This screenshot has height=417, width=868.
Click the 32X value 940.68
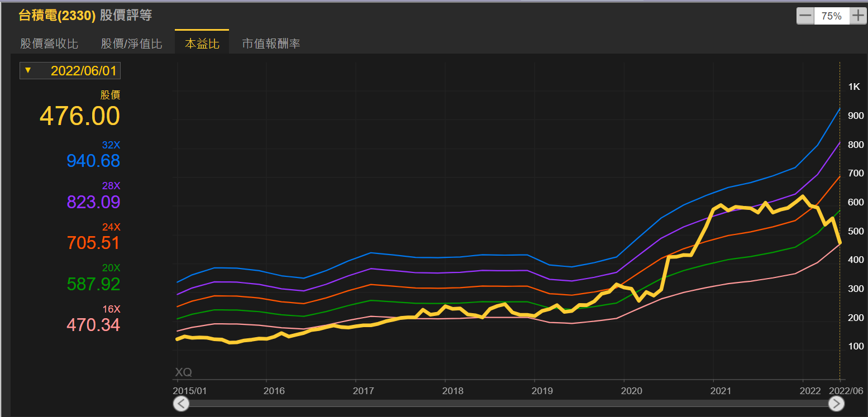[93, 161]
